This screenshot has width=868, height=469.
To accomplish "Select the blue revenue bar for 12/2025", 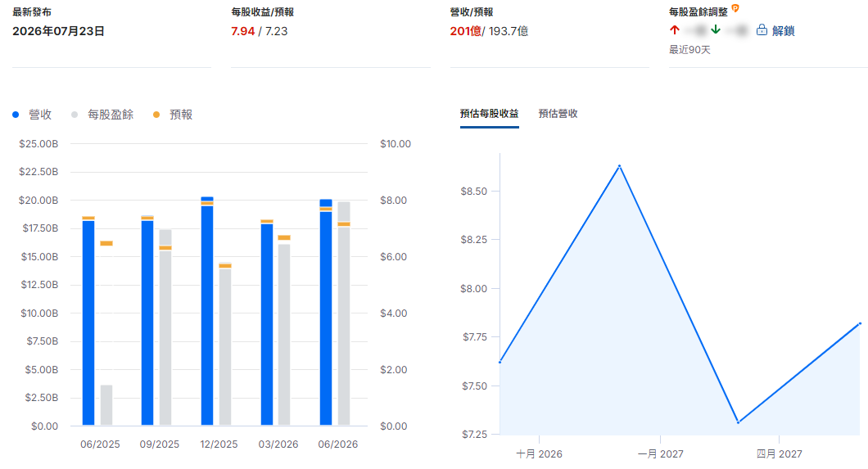I will (207, 311).
